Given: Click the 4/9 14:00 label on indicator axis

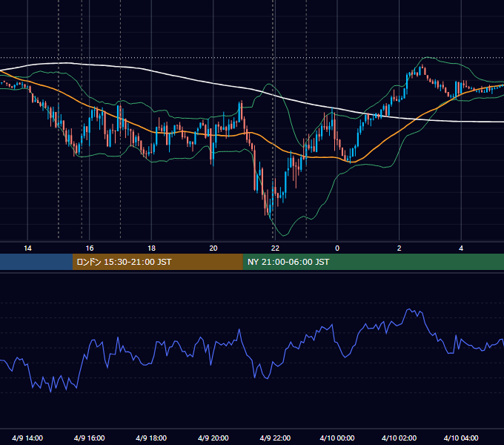Looking at the screenshot, I should pyautogui.click(x=27, y=438).
